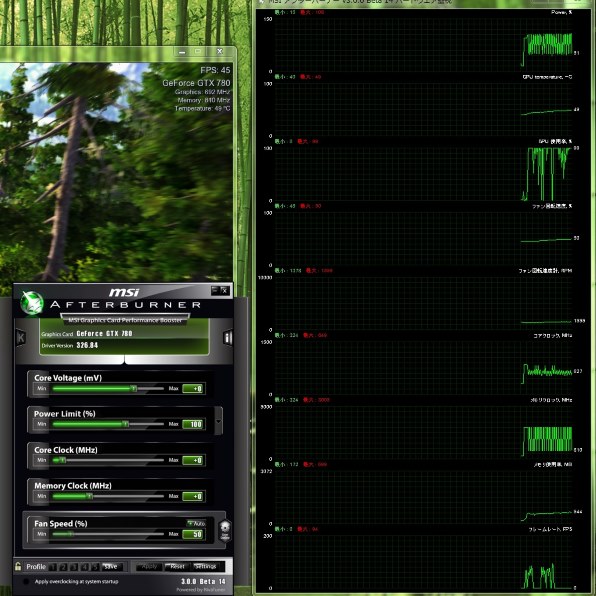Click the Fan Speed 50 value field
This screenshot has width=596, height=596.
click(x=193, y=534)
